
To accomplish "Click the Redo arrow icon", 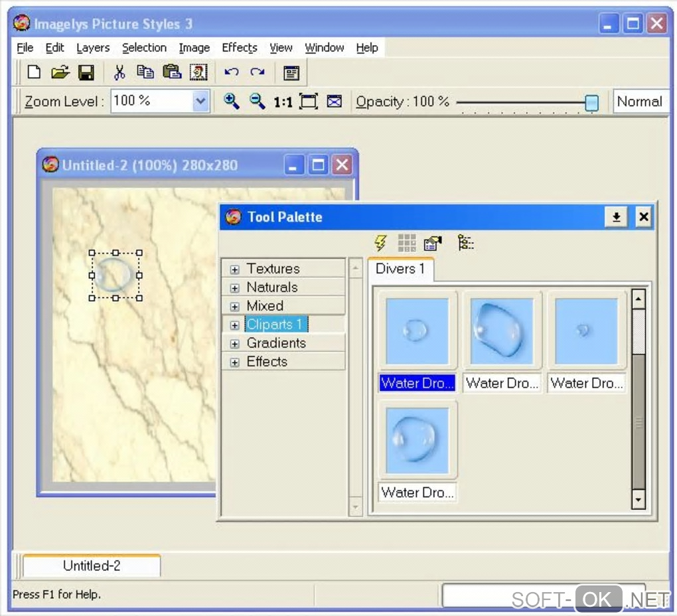I will point(258,72).
